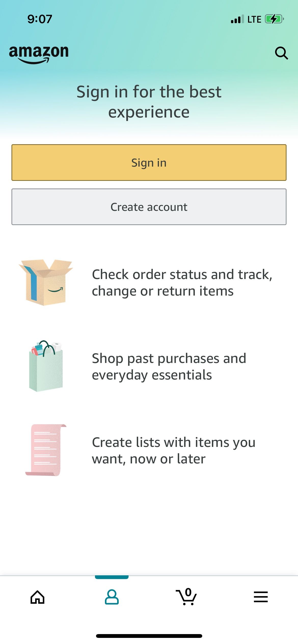298x644 pixels.
Task: Tap the Amazon logo
Action: (x=39, y=54)
